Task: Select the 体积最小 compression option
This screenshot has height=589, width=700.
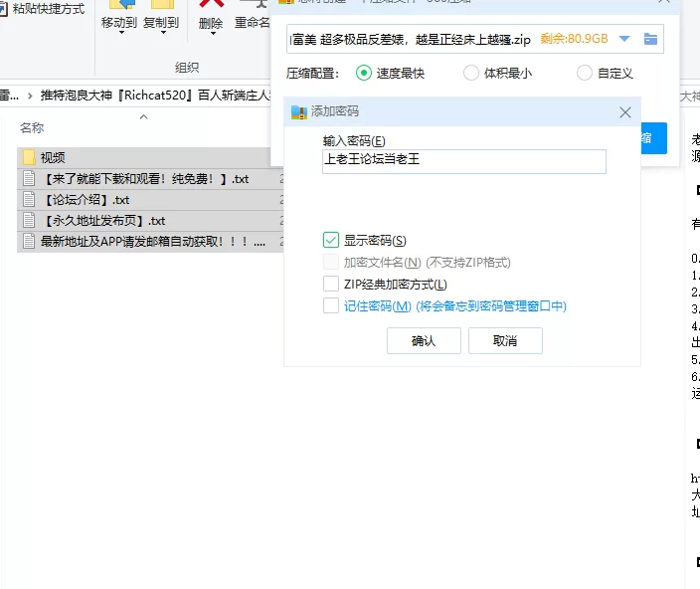Action: coord(470,73)
